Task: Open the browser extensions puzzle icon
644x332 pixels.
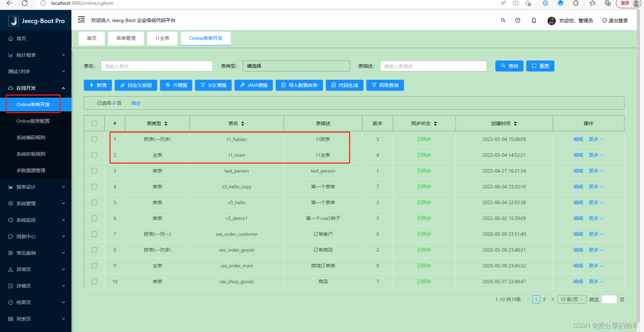Action: (x=576, y=3)
